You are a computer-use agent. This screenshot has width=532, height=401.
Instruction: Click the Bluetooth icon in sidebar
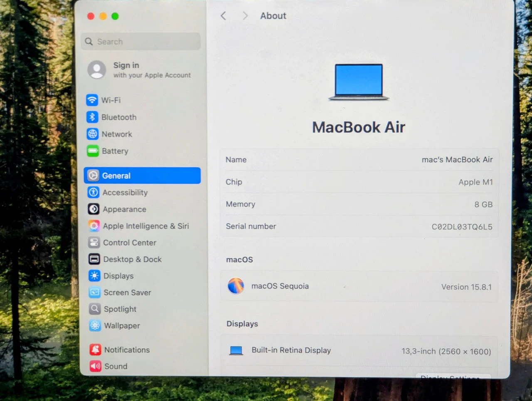coord(92,117)
